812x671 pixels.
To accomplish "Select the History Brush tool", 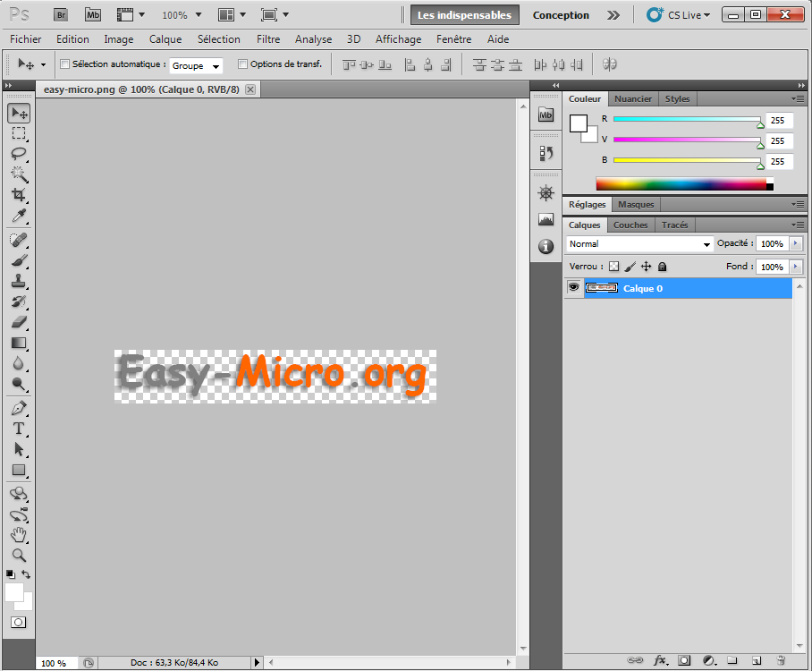I will (x=19, y=302).
